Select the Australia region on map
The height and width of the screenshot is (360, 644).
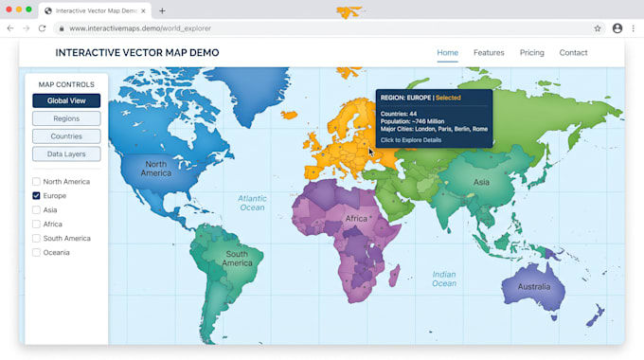click(533, 286)
